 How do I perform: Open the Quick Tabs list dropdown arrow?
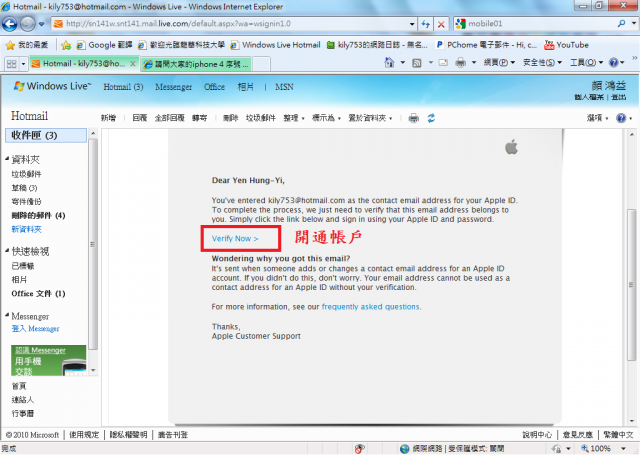click(23, 64)
